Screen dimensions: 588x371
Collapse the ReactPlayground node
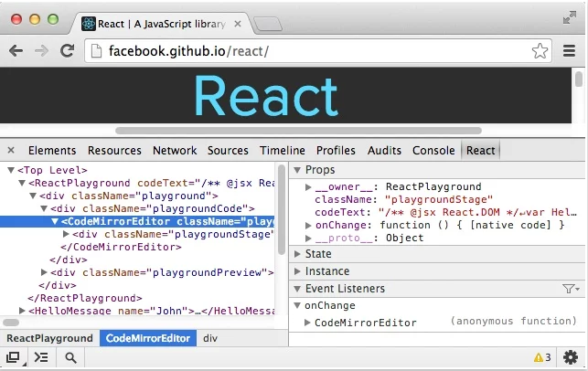[22, 183]
